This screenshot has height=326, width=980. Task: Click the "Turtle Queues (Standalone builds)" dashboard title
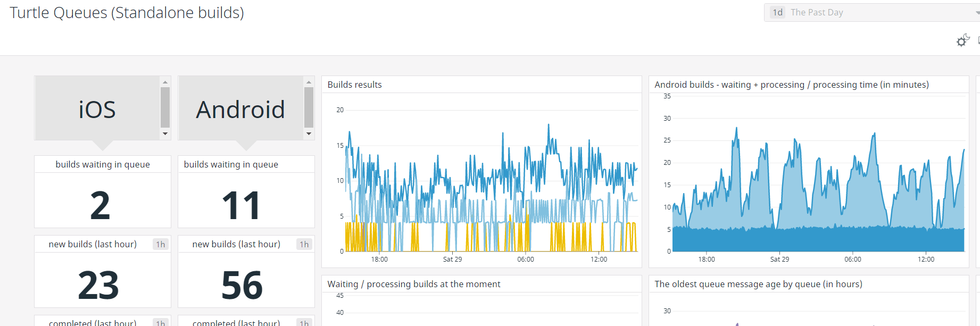[127, 13]
